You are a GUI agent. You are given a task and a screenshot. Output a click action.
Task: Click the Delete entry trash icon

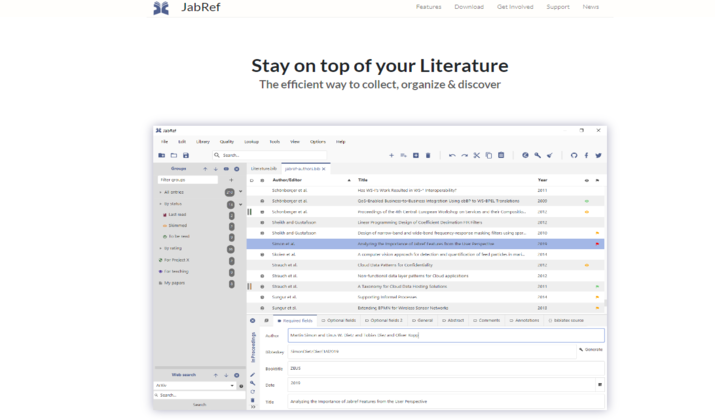(x=428, y=156)
